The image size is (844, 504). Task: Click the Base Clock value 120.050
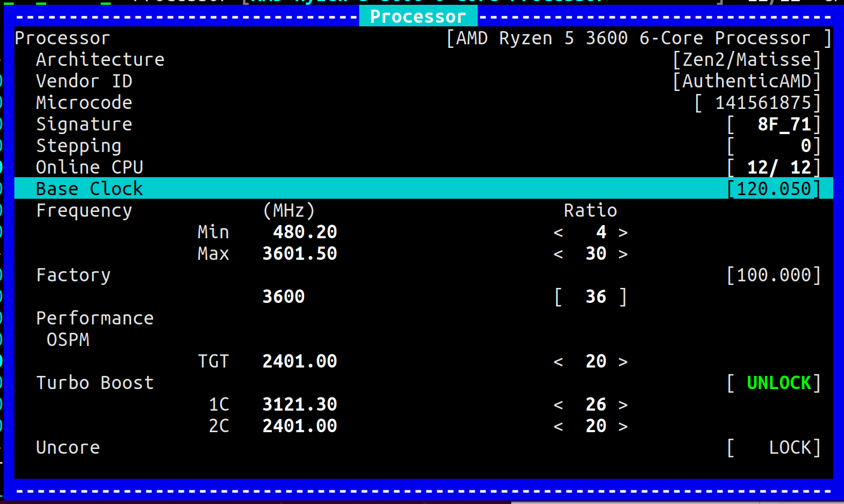pyautogui.click(x=774, y=189)
